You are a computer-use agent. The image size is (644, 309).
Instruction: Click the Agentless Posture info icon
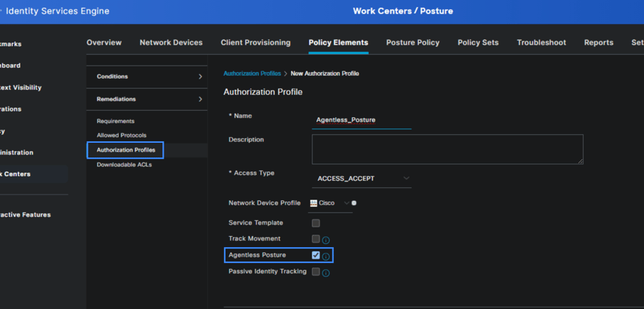click(326, 257)
